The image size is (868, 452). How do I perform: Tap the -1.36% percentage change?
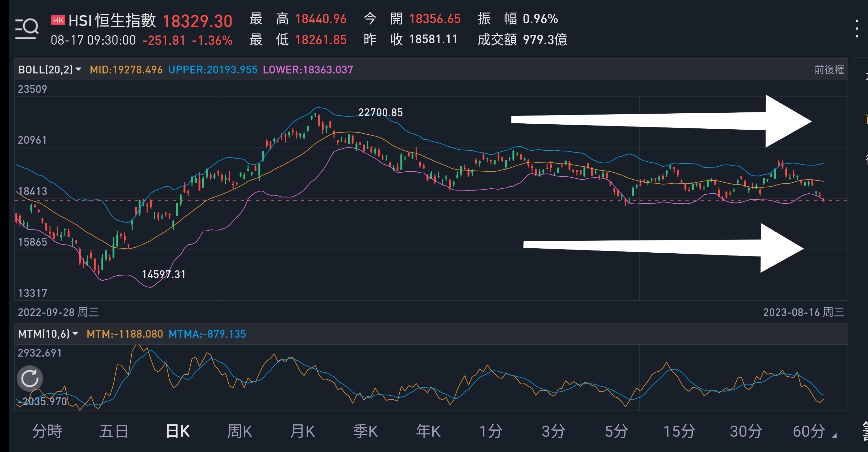click(212, 41)
